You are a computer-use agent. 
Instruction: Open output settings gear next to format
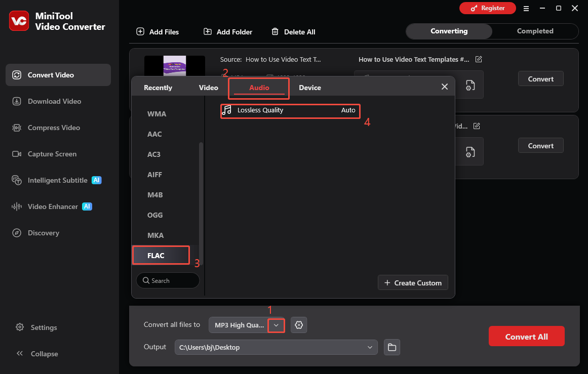click(x=299, y=325)
